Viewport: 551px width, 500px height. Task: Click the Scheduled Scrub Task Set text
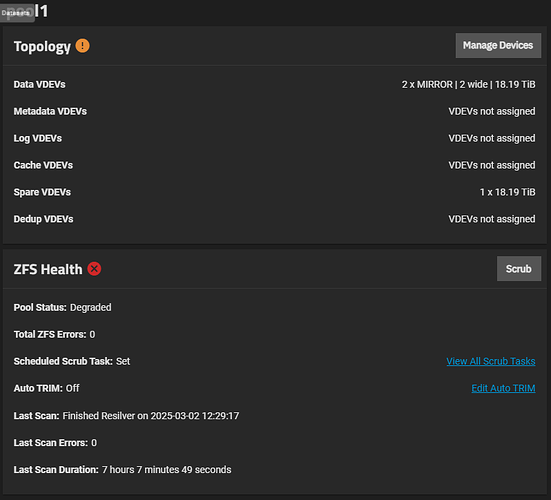click(123, 361)
